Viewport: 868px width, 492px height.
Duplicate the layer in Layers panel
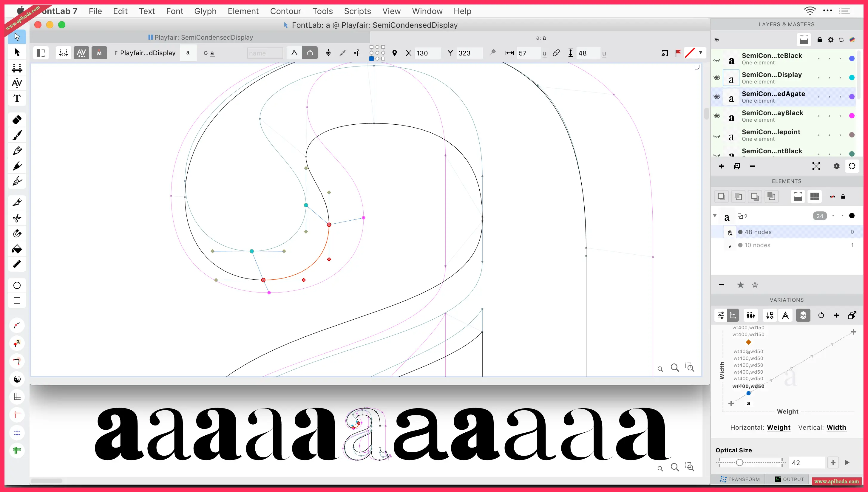737,166
